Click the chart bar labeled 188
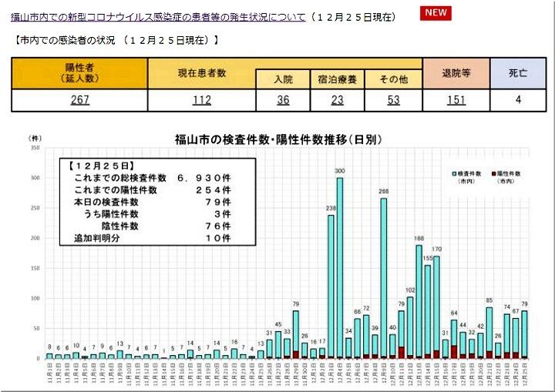 tap(419, 302)
